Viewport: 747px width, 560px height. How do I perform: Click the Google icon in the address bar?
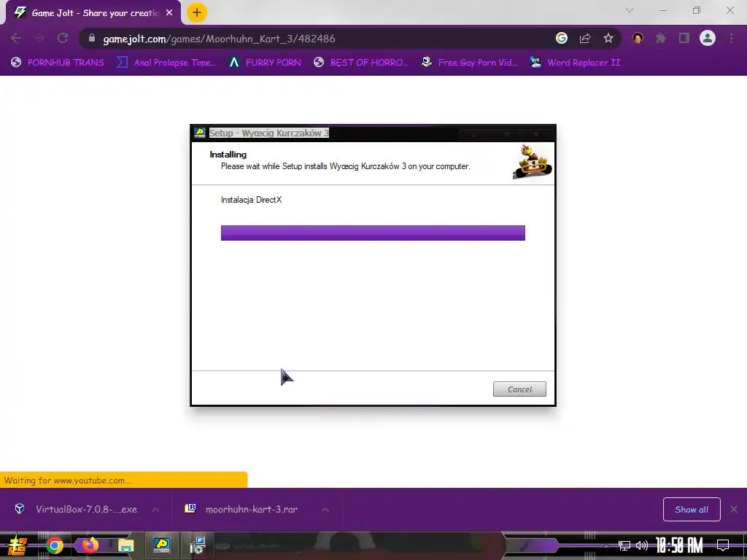[x=562, y=38]
